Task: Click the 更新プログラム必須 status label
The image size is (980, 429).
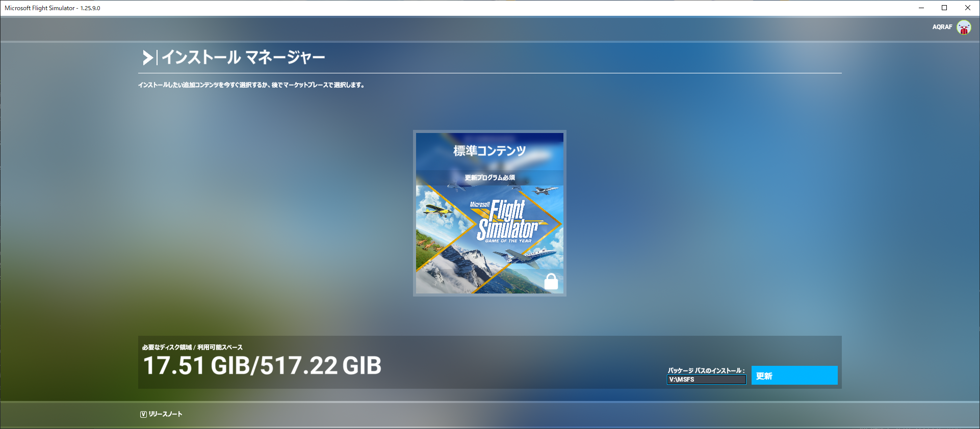Action: pos(489,178)
